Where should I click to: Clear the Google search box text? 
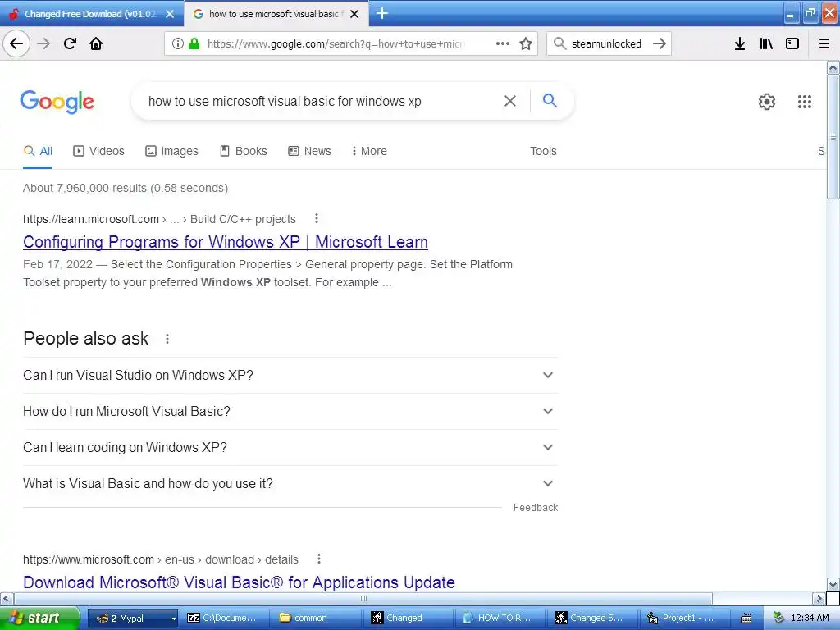510,101
